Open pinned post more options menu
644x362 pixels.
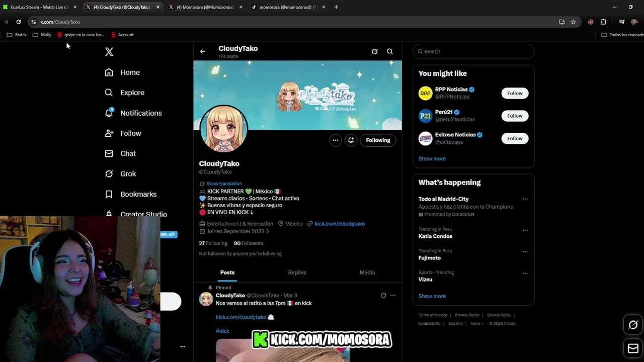coord(393,296)
